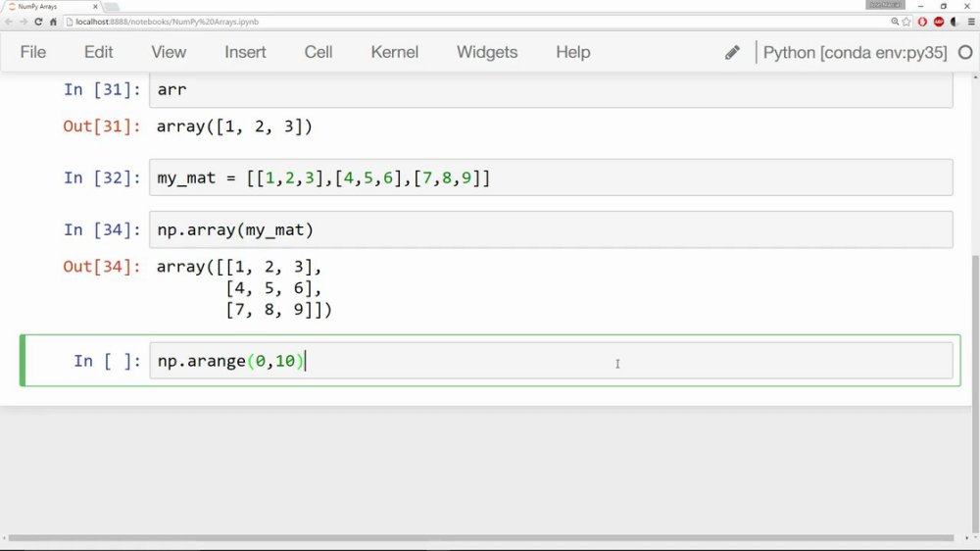Image resolution: width=980 pixels, height=551 pixels.
Task: Click the zoom magnifier icon in the address bar
Action: 895,22
